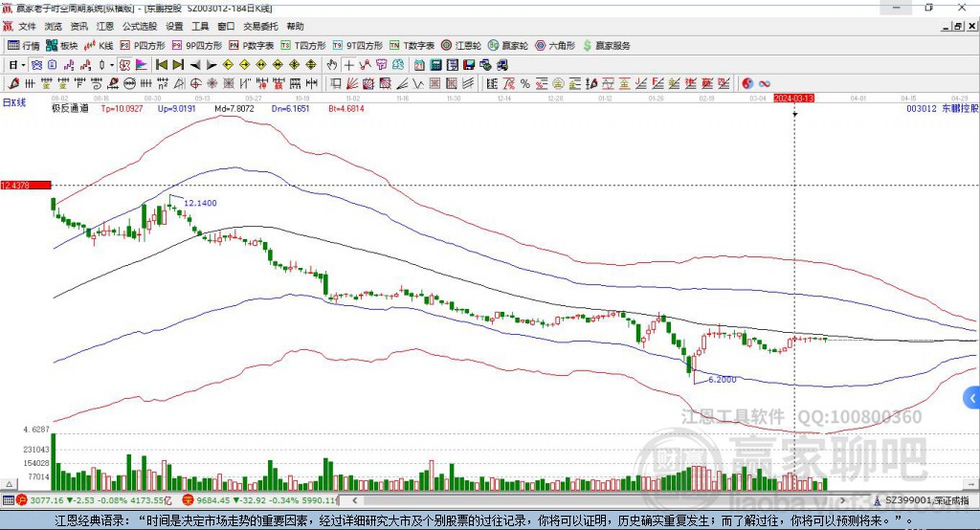Click the bottom scrollbar right arrow
Screen dimensions: 980x530
[x=842, y=500]
